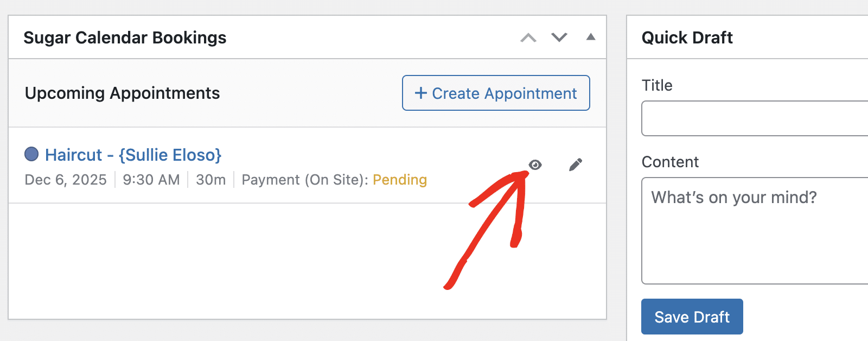Show the Haircut booking details via eye toggle
The height and width of the screenshot is (341, 868).
click(x=535, y=164)
